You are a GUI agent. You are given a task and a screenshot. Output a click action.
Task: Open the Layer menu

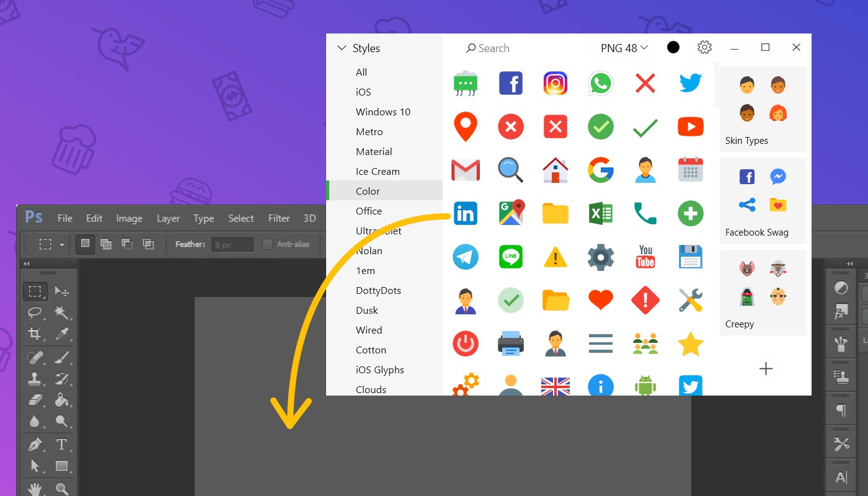168,218
